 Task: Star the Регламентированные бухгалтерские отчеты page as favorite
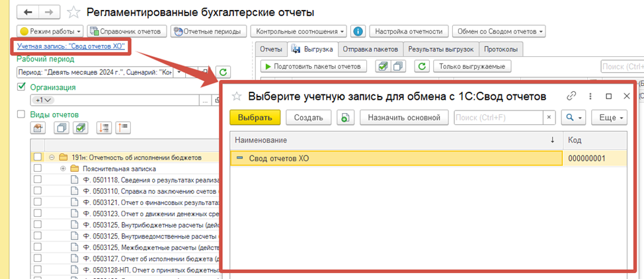coord(73,13)
